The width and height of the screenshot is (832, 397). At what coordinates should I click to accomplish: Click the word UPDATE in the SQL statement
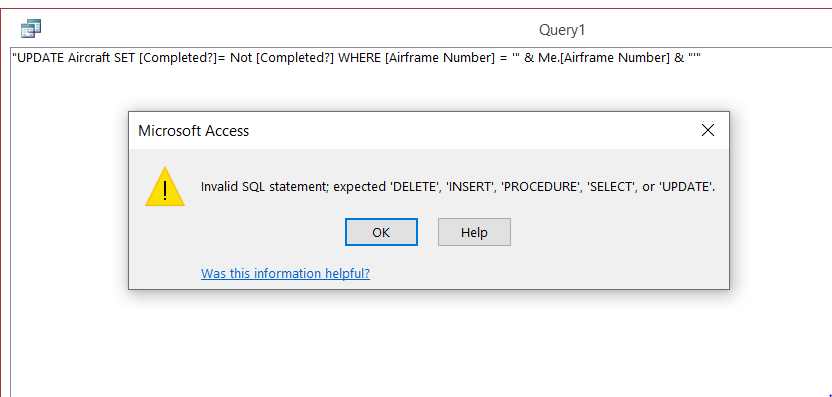click(x=41, y=58)
